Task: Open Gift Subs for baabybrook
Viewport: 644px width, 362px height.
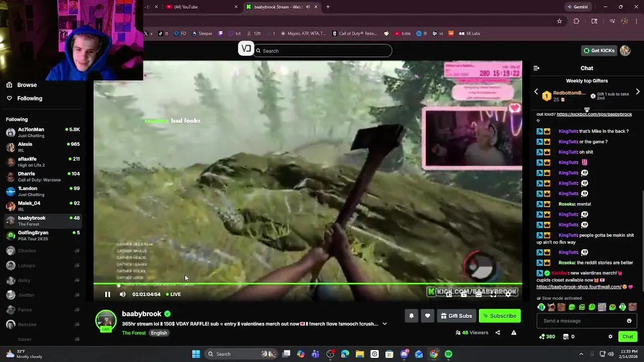Action: 456,316
